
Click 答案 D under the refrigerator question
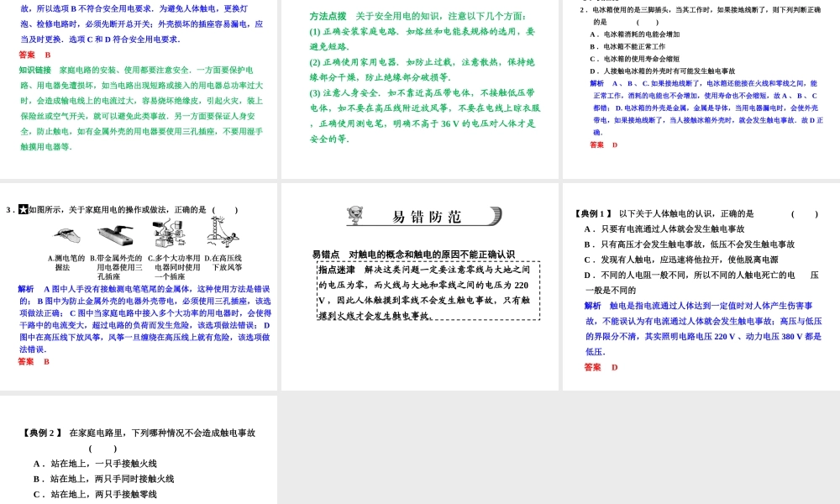click(x=604, y=145)
